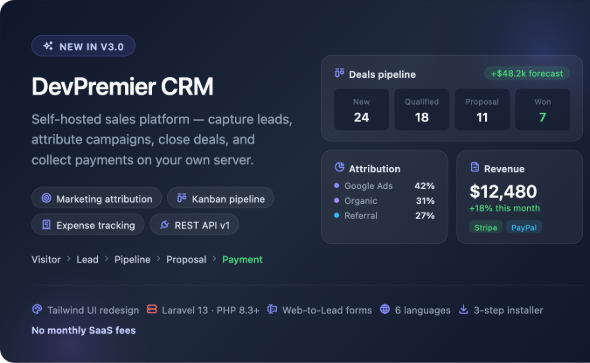Click the Laravel 13 · PHP 8.3+ label
Viewport: 590px width, 363px height.
[210, 310]
